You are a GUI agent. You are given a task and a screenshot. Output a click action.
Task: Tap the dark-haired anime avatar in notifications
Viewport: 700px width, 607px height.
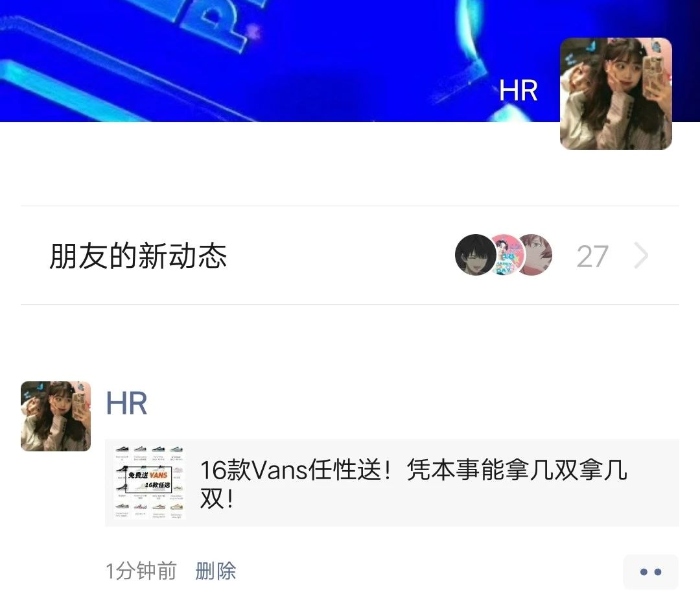475,255
